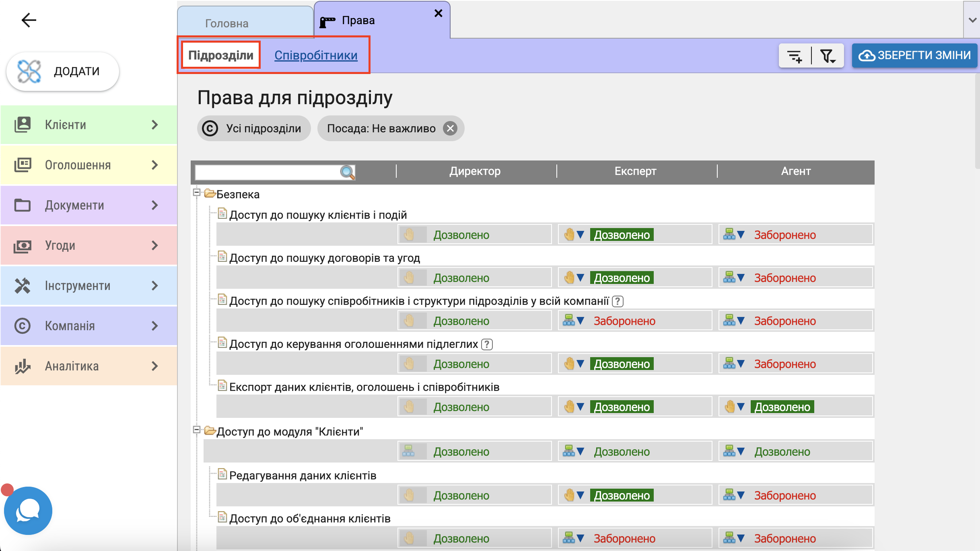Expand the Інструменти sidebar menu
This screenshot has width=980, height=551.
[154, 286]
